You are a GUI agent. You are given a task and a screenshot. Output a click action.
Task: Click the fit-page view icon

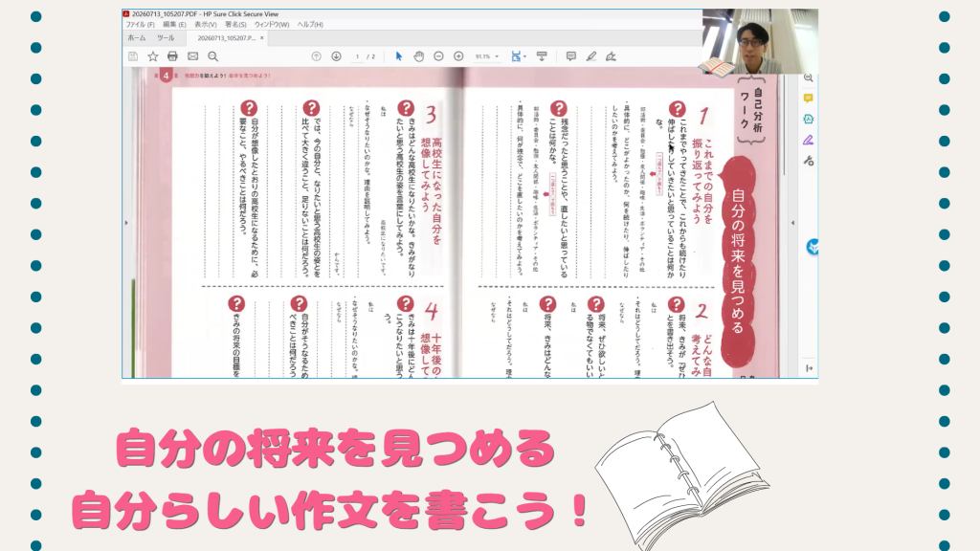coord(516,56)
